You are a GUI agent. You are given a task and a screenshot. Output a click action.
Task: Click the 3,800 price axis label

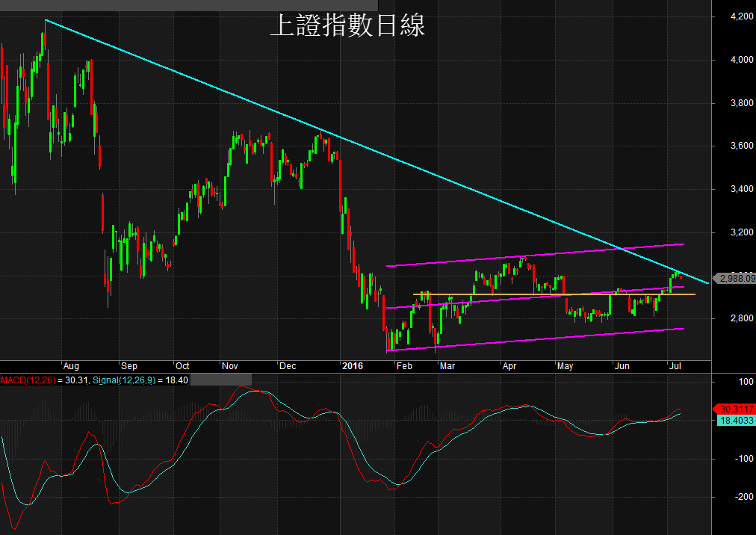coord(742,103)
